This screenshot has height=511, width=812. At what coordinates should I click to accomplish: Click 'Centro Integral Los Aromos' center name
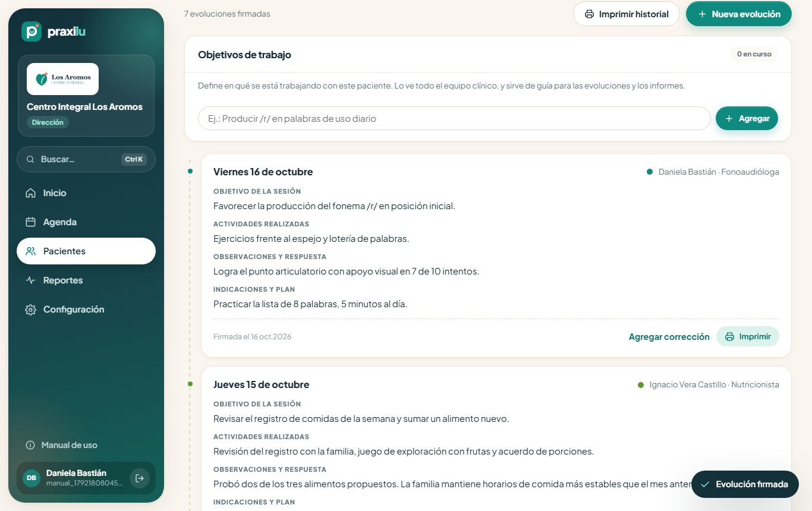[84, 107]
